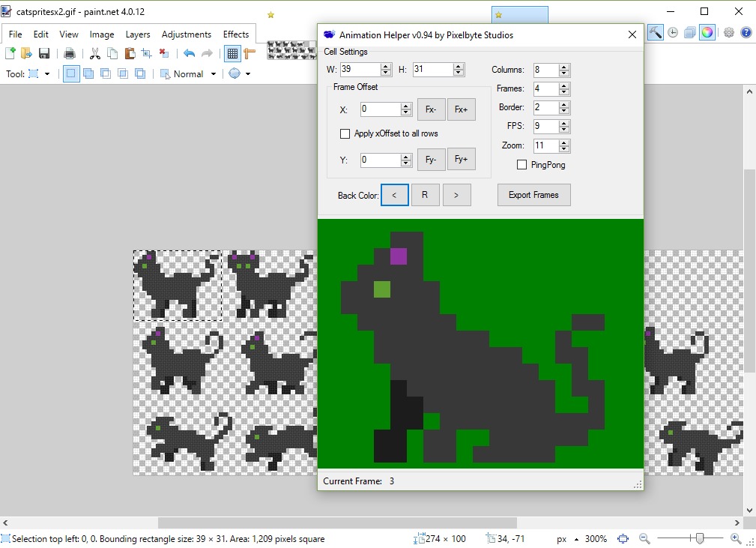
Task: Click the Deselect toolbar icon
Action: click(x=163, y=53)
